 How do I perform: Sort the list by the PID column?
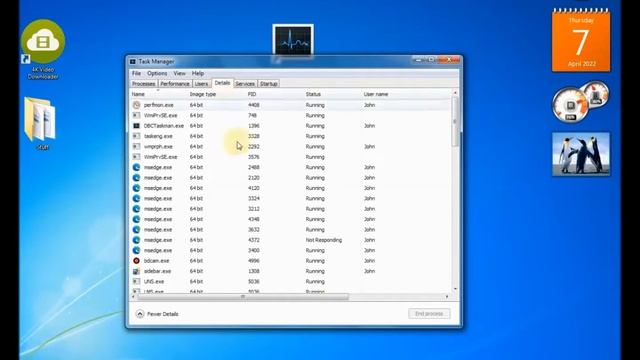(275, 94)
